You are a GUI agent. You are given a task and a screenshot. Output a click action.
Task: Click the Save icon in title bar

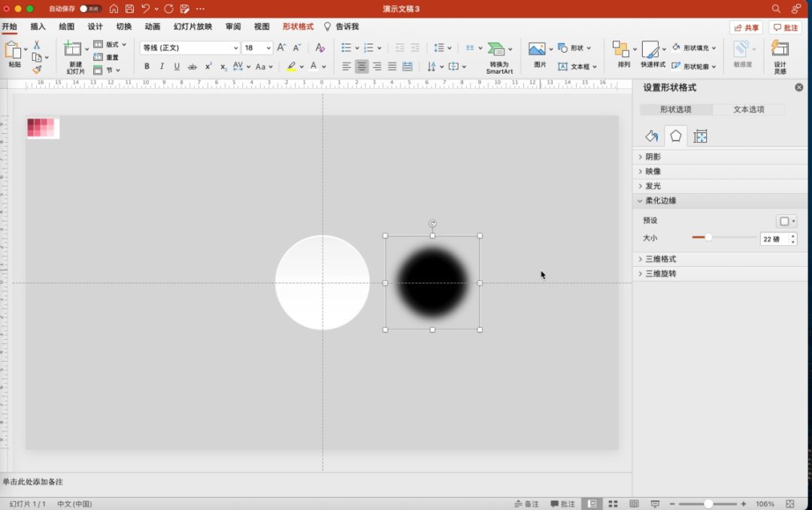tap(129, 9)
